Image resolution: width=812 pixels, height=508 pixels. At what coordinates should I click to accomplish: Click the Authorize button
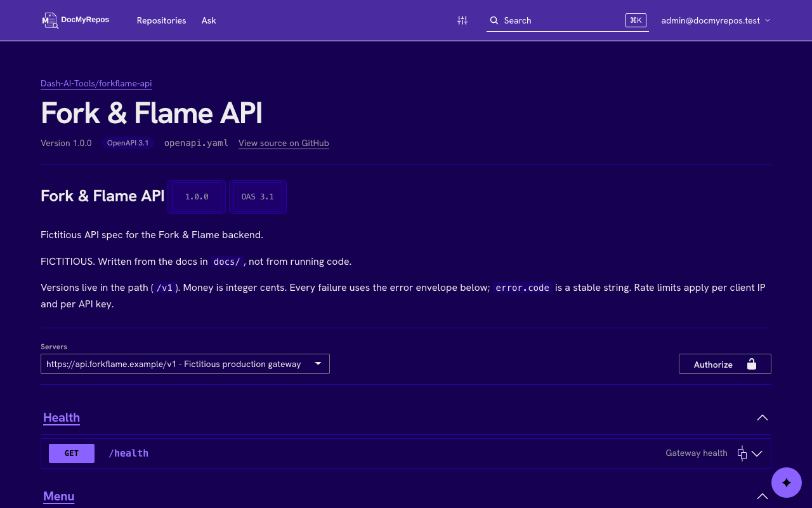725,364
